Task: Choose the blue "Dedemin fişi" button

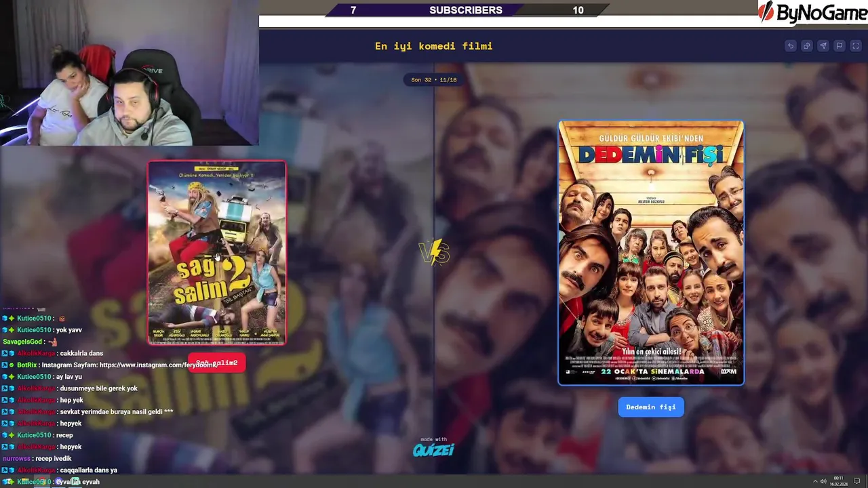Action: [651, 407]
